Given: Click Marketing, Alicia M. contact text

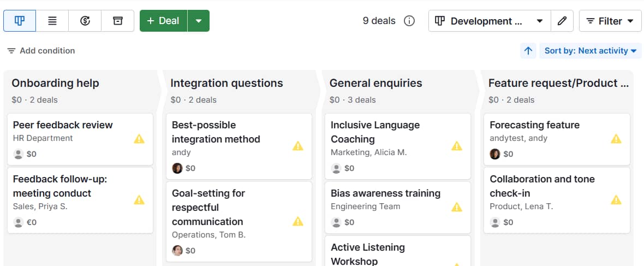Looking at the screenshot, I should point(368,152).
